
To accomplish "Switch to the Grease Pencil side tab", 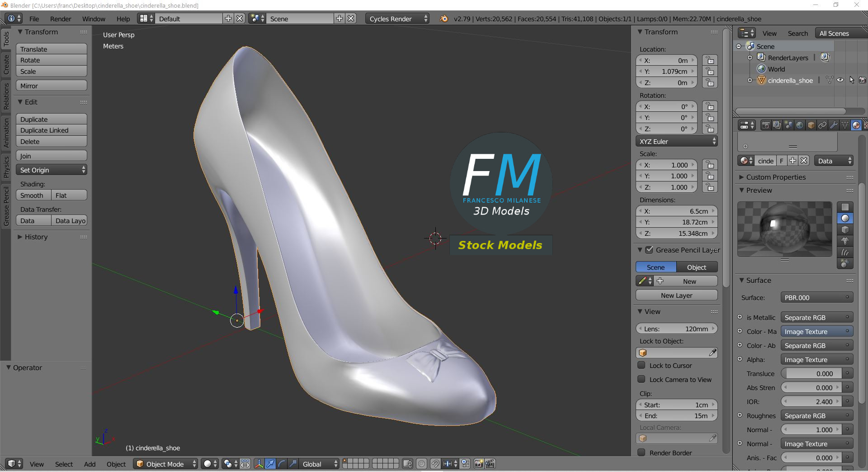I will point(6,206).
